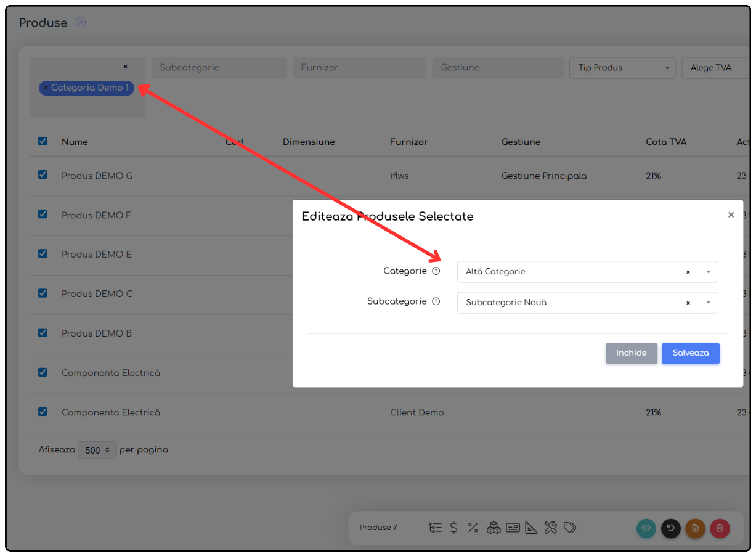Uncheck the select-all checkbox beside Nume
This screenshot has width=756, height=556.
[43, 141]
